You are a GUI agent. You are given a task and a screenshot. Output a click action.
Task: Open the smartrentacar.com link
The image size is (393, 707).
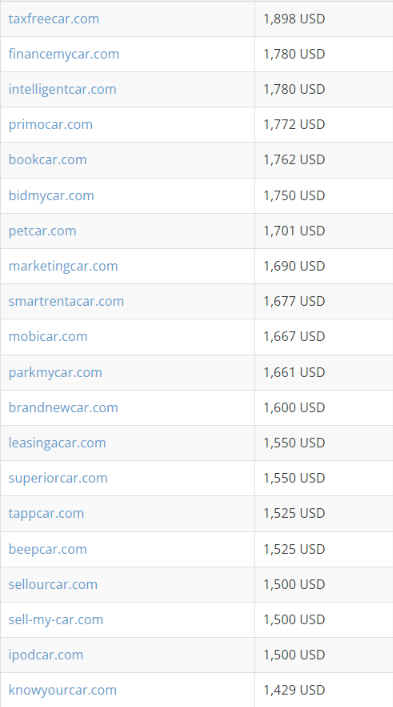[x=66, y=301]
